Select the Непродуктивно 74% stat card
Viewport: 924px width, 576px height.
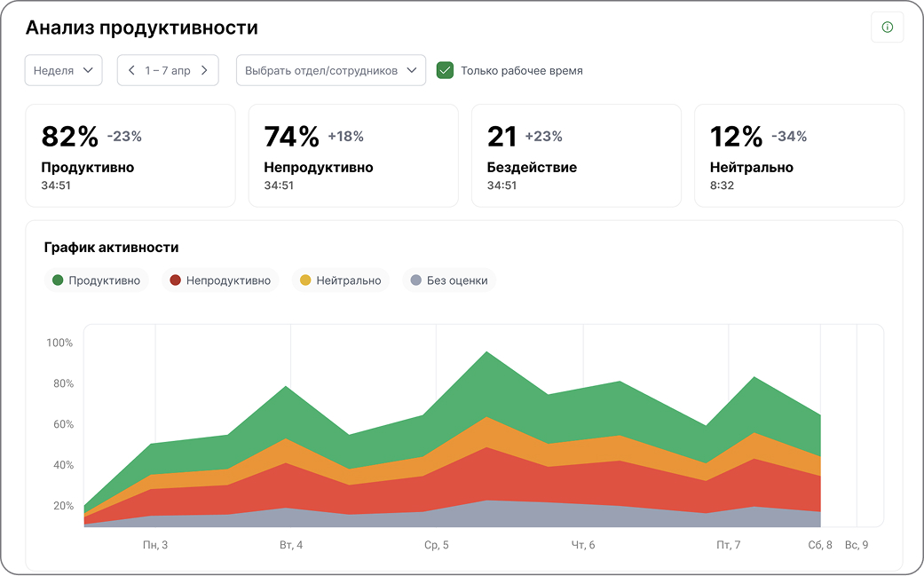353,155
